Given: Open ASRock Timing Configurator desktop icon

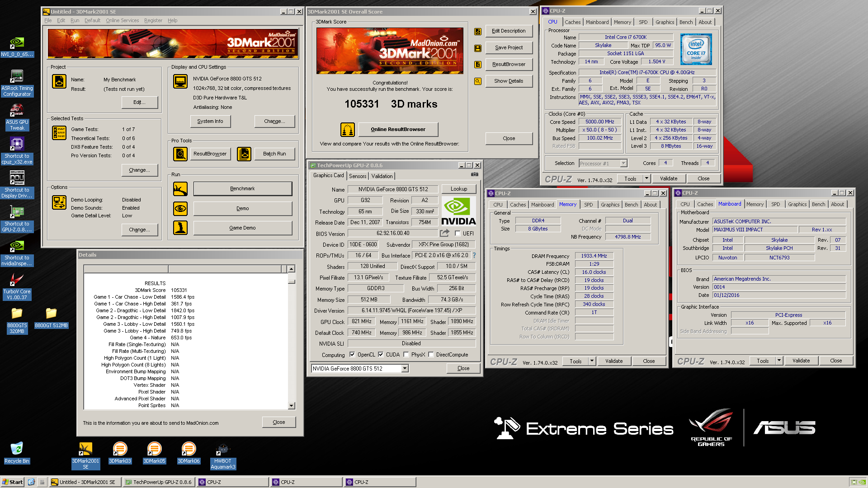Looking at the screenshot, I should [x=17, y=83].
